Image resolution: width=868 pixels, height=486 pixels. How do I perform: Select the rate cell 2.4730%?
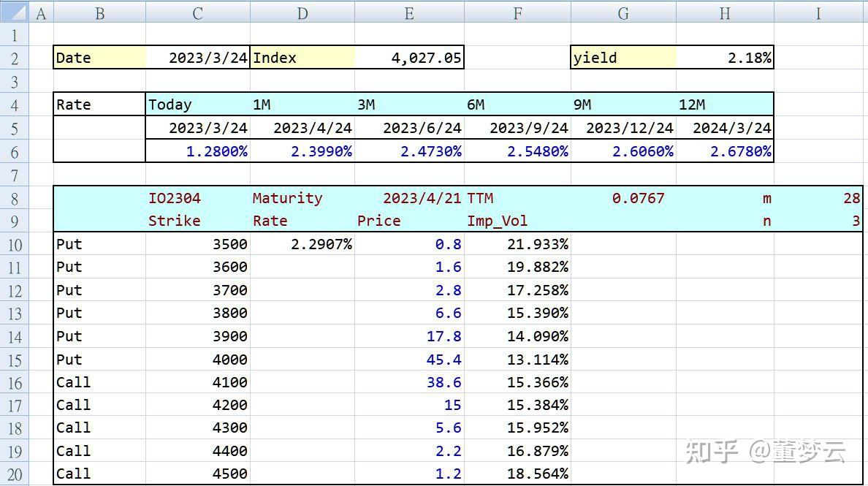pyautogui.click(x=409, y=151)
